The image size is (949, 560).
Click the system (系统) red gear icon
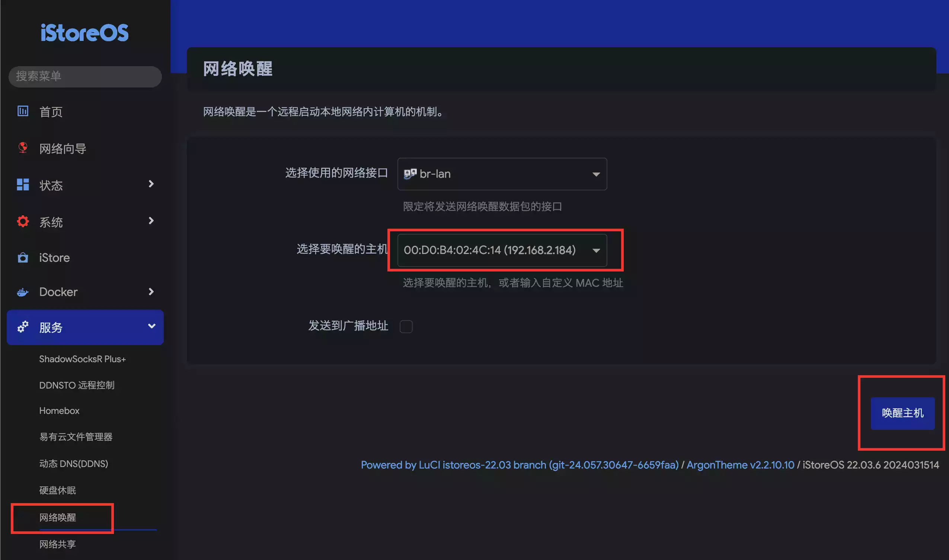23,222
